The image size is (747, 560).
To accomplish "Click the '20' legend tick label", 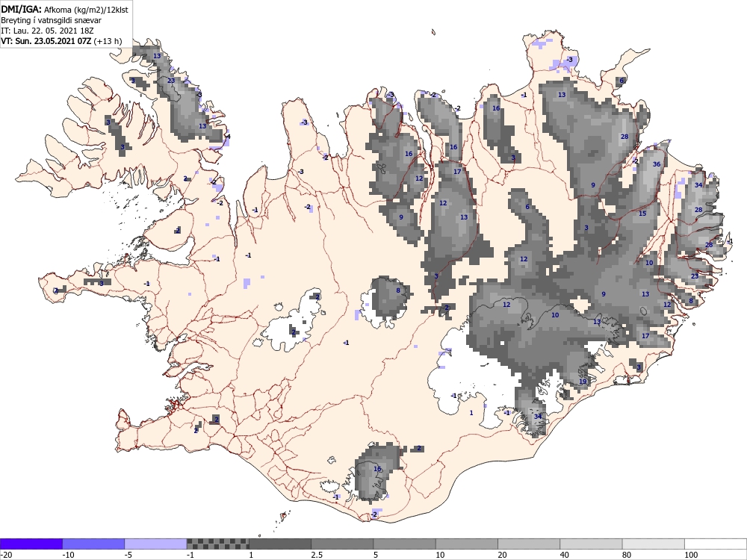I will coord(502,555).
